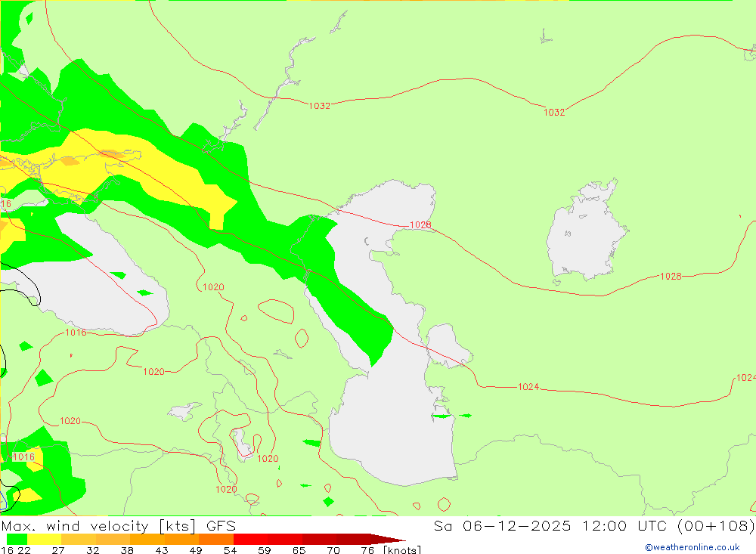Viewport: 756px width, 554px height.
Task: Click the 'Sa 06-12-2025 12:00 UTC (00+108)' timestamp
Action: pyautogui.click(x=594, y=526)
